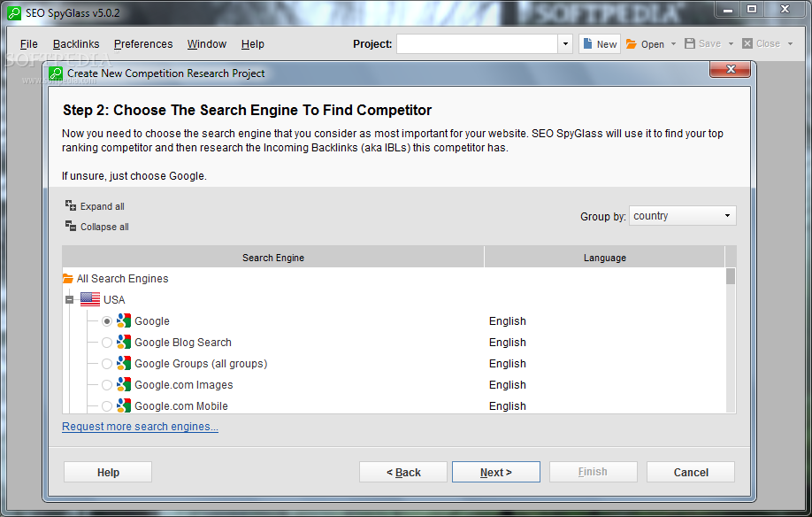Viewport: 812px width, 517px height.
Task: Click the Save floppy disk icon
Action: point(689,43)
